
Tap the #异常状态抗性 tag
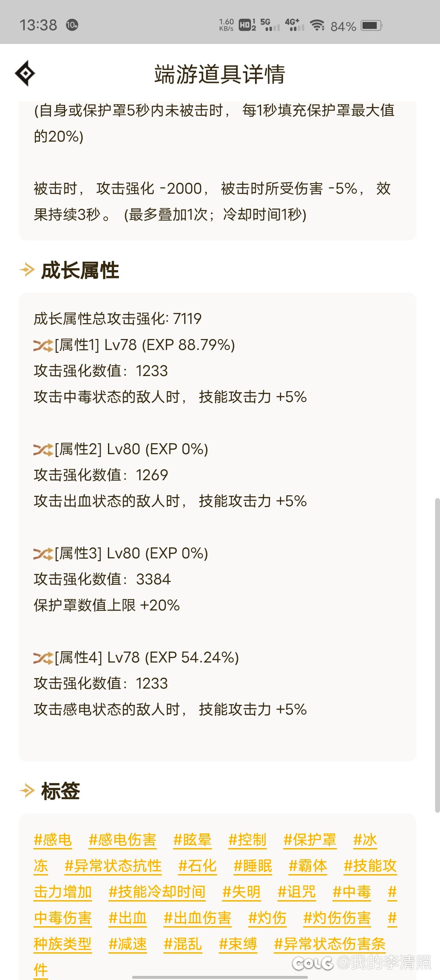113,866
